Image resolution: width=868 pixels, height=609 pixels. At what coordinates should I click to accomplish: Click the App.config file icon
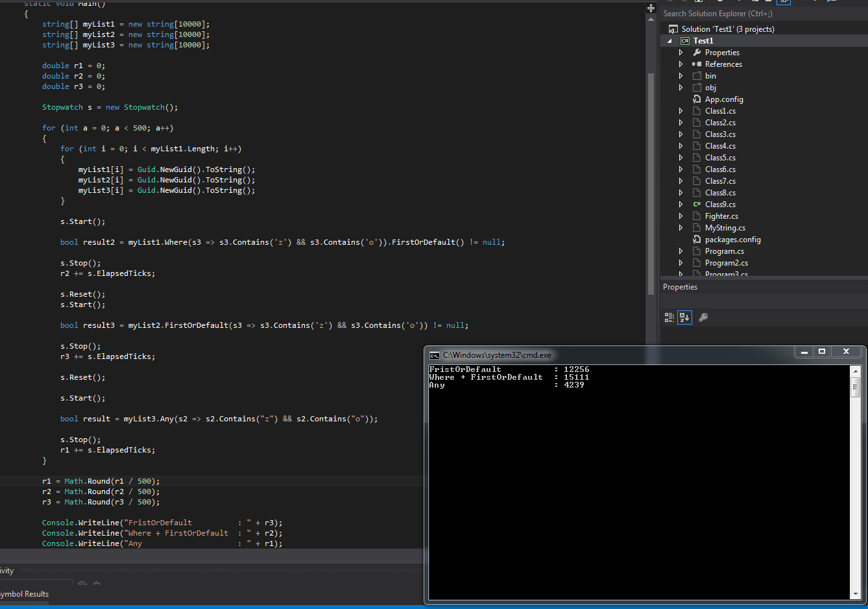(697, 99)
